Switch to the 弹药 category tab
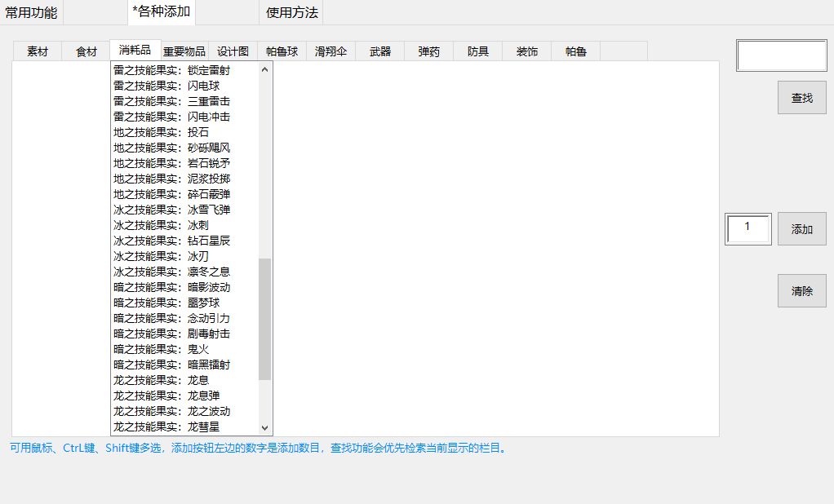 pyautogui.click(x=429, y=51)
